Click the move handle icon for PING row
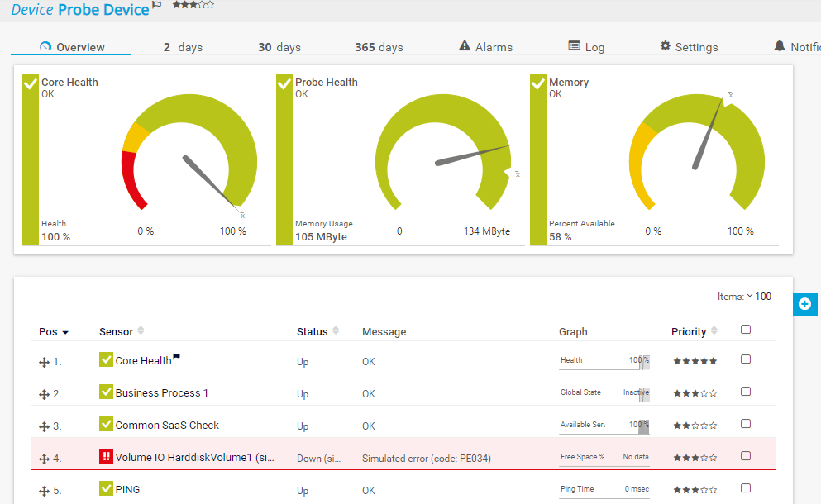This screenshot has width=821, height=504. [45, 491]
